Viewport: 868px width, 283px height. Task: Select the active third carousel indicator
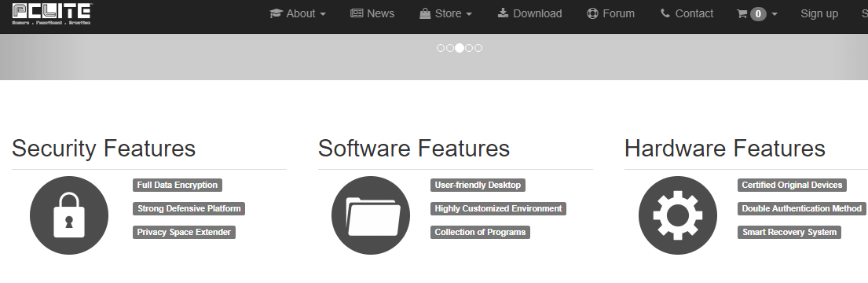[460, 48]
